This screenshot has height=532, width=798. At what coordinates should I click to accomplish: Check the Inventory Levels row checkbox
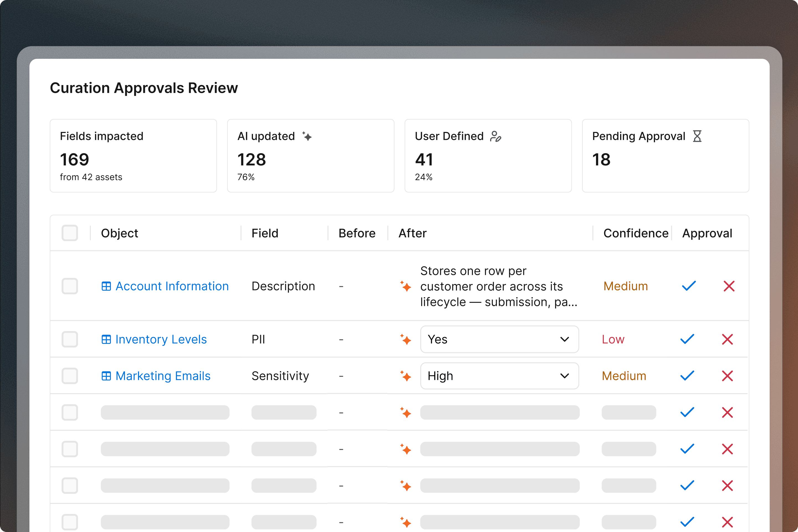coord(70,339)
